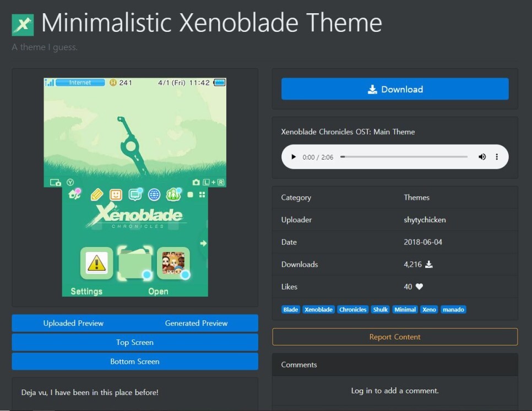Click the 'Minimalistic Xenoblade Theme' title heading
Screen dimensions: 532x411
(x=211, y=23)
